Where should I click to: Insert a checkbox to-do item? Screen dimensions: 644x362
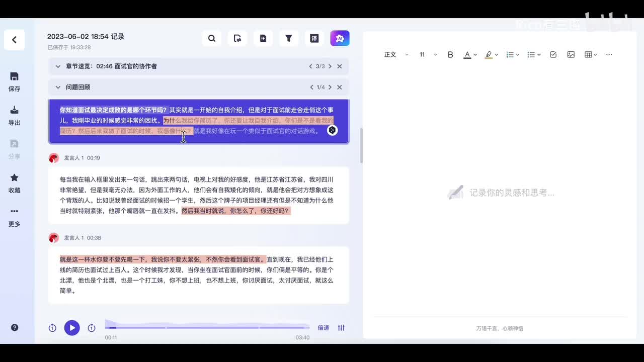(x=553, y=55)
